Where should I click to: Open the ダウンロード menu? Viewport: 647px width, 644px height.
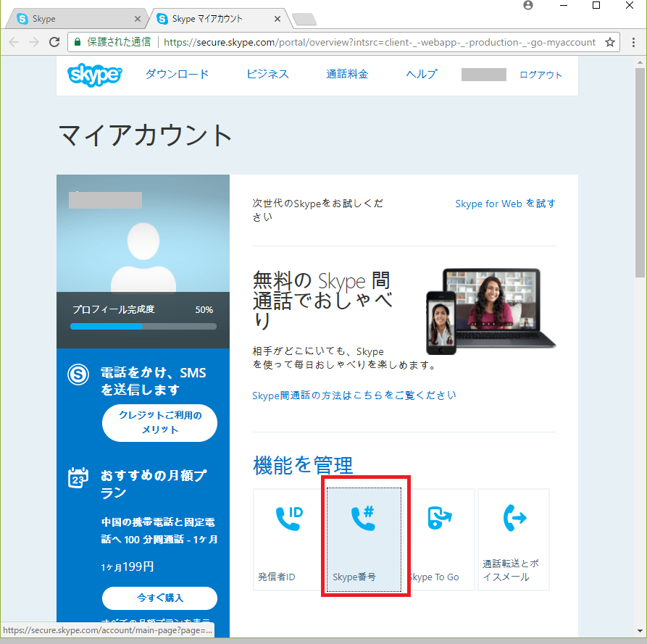point(178,75)
